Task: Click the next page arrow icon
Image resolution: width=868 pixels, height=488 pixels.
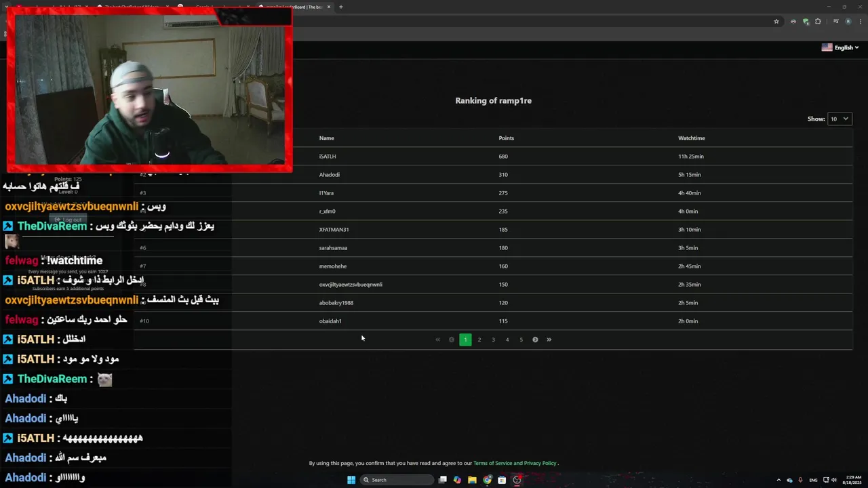Action: click(x=535, y=340)
